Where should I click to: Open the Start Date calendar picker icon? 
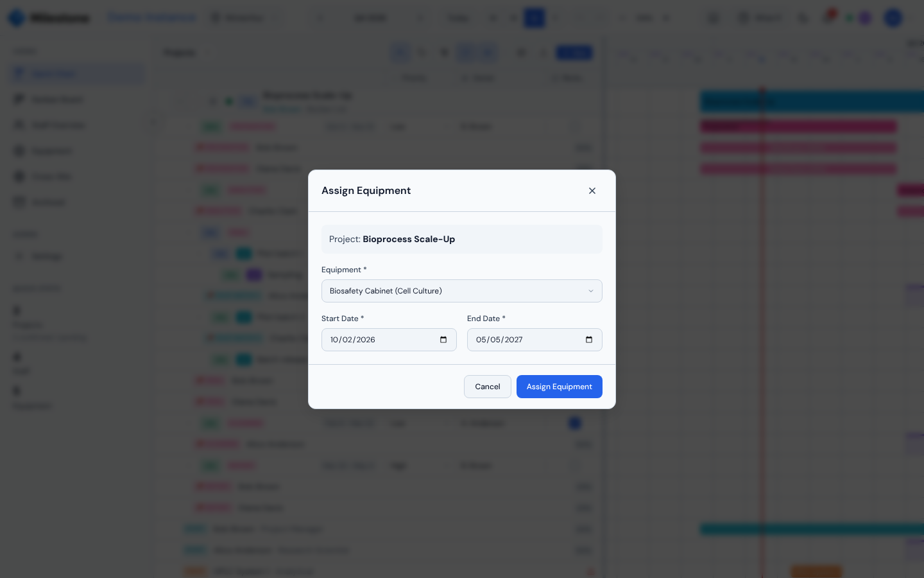(443, 340)
